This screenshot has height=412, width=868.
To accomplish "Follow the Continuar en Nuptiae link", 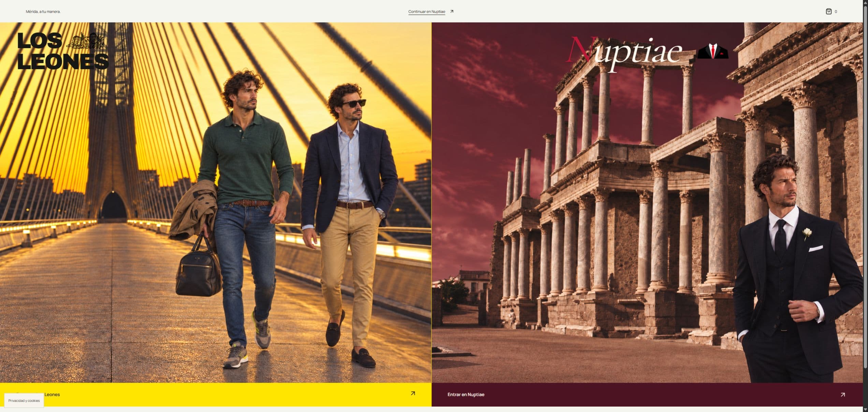I will pyautogui.click(x=427, y=12).
